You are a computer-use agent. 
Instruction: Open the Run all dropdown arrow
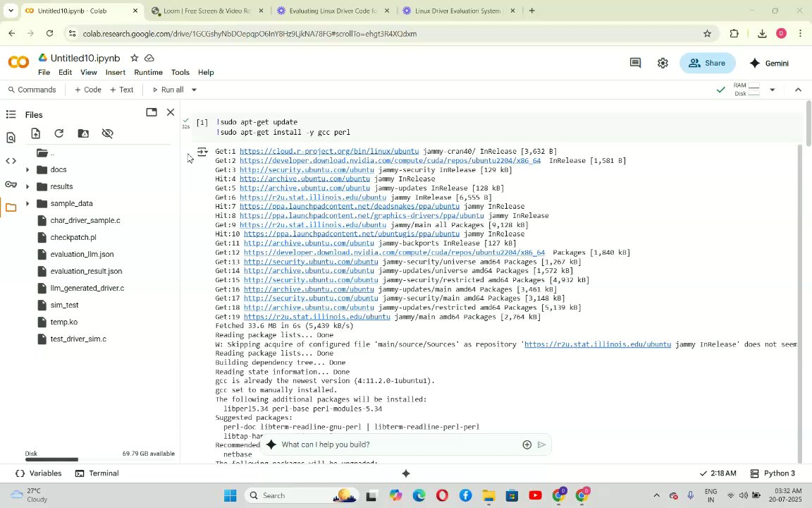195,90
